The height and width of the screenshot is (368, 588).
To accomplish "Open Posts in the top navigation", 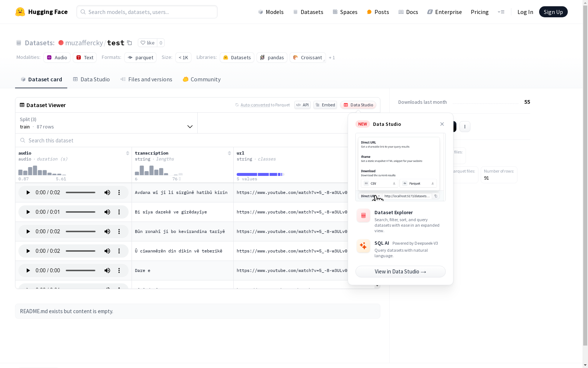I will [378, 12].
